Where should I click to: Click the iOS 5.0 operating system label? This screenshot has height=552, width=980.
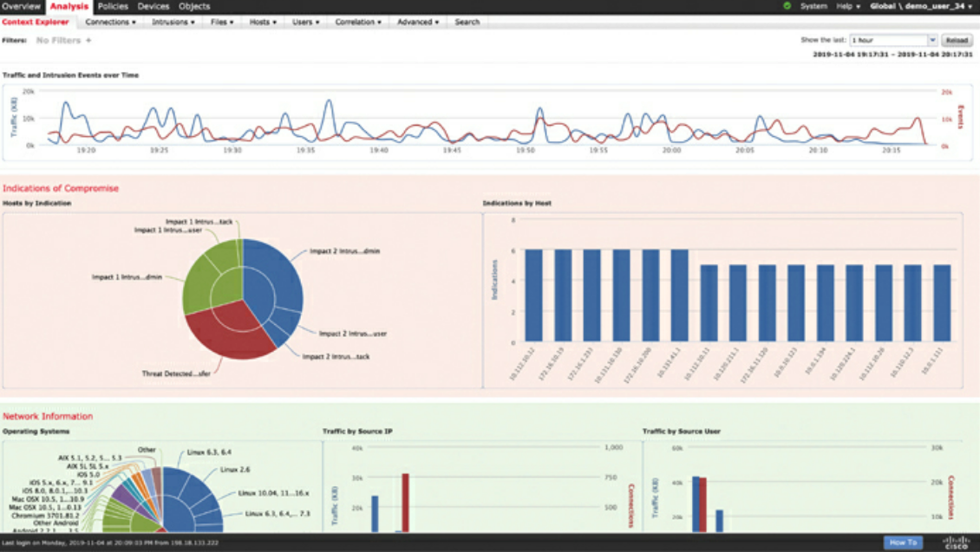pyautogui.click(x=88, y=475)
